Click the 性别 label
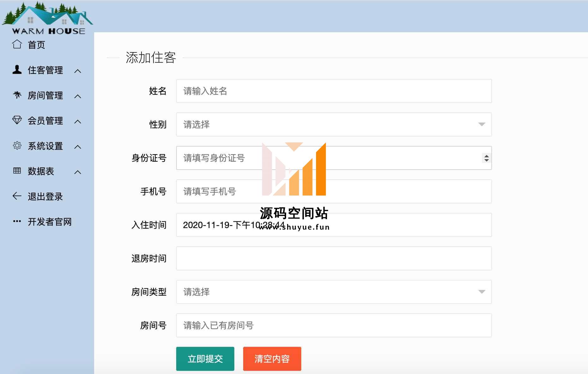Image resolution: width=588 pixels, height=374 pixels. point(158,124)
